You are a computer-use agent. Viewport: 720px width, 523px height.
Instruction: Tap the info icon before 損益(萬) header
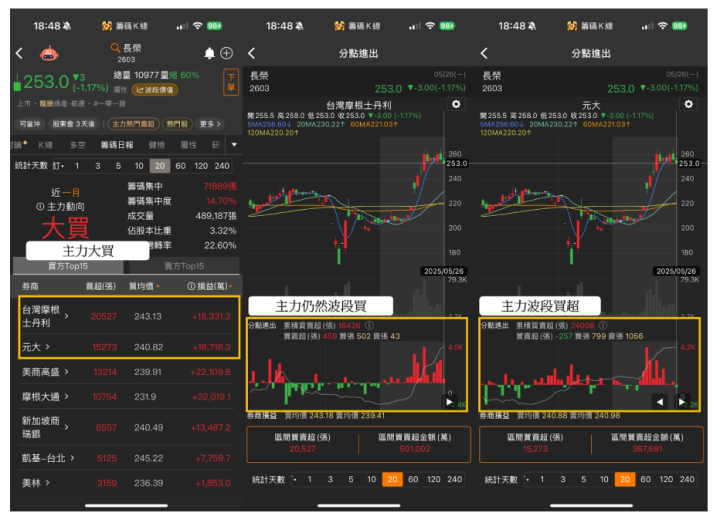pos(191,286)
